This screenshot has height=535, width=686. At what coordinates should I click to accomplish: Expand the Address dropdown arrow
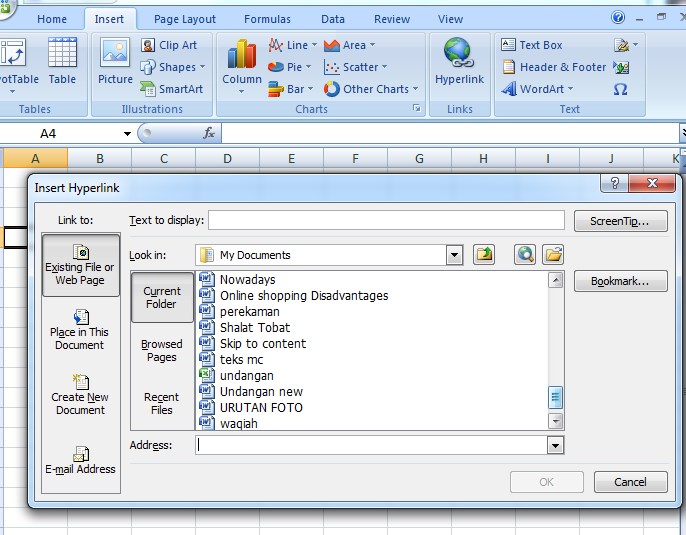coord(555,445)
